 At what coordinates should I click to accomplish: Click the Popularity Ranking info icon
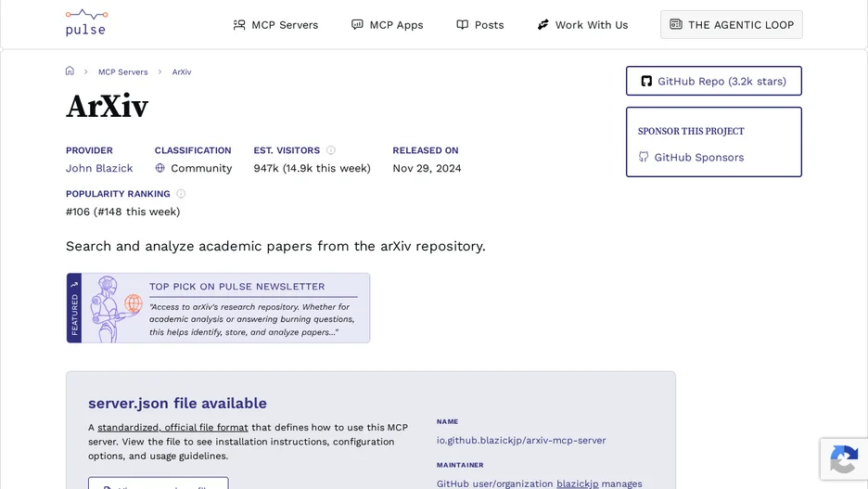coord(181,194)
